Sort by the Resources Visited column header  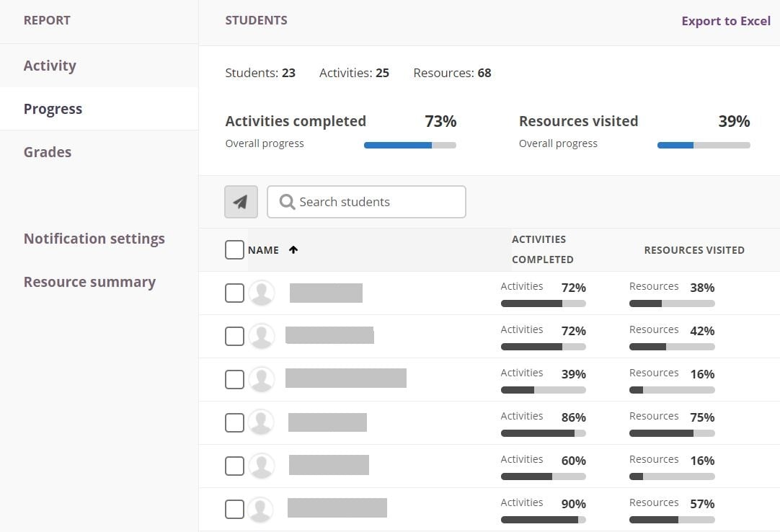693,250
